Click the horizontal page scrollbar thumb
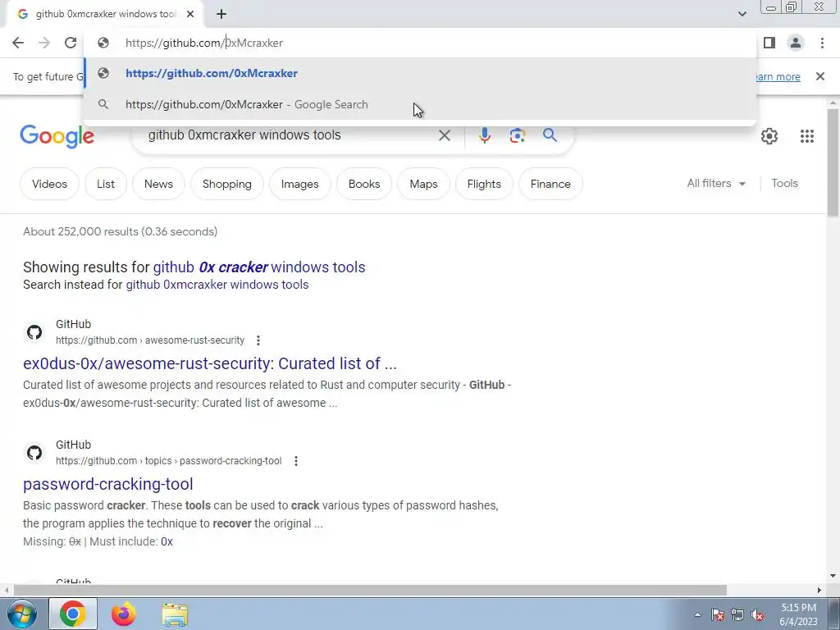The height and width of the screenshot is (630, 840). point(370,590)
